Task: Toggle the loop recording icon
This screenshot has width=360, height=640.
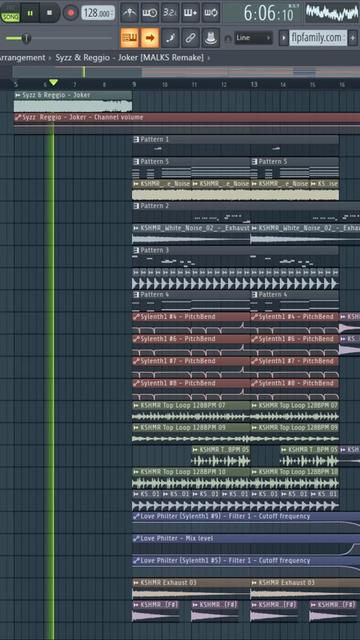Action: pos(211,13)
